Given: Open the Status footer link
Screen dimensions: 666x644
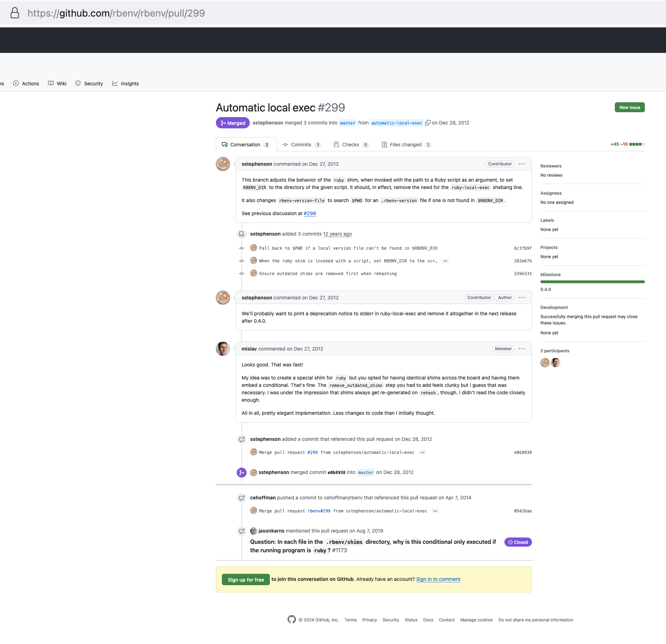Looking at the screenshot, I should point(411,620).
